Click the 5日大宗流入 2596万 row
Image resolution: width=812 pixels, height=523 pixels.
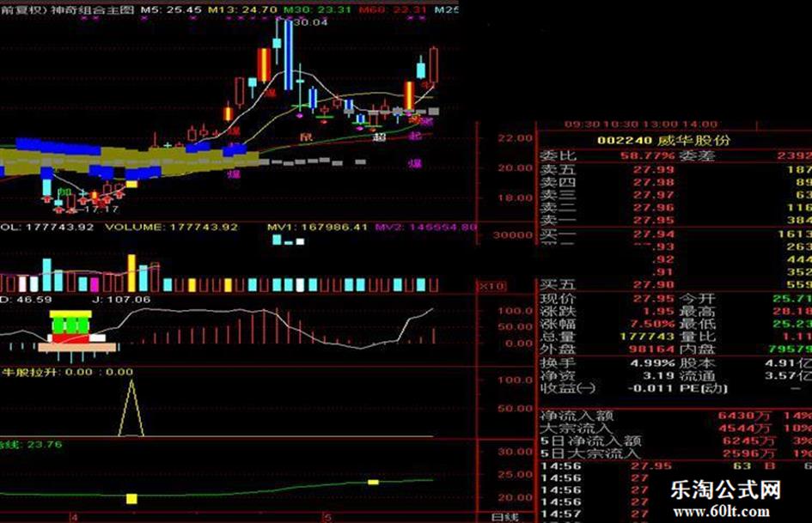coord(675,453)
